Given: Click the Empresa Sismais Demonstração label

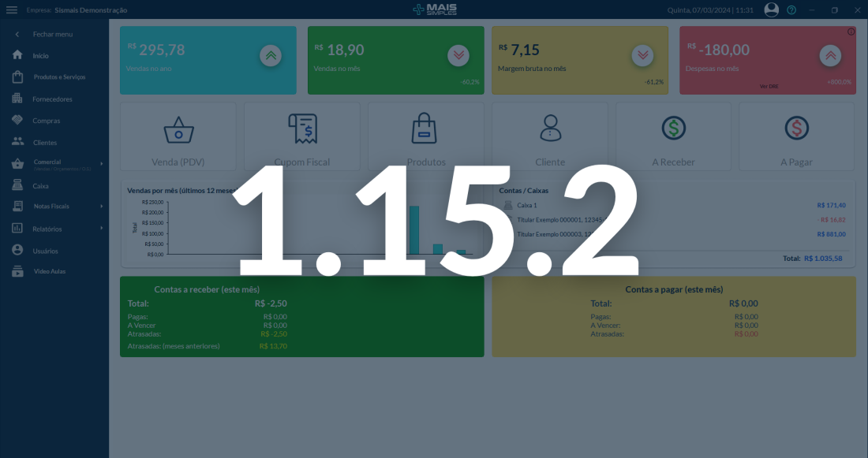Looking at the screenshot, I should point(77,10).
